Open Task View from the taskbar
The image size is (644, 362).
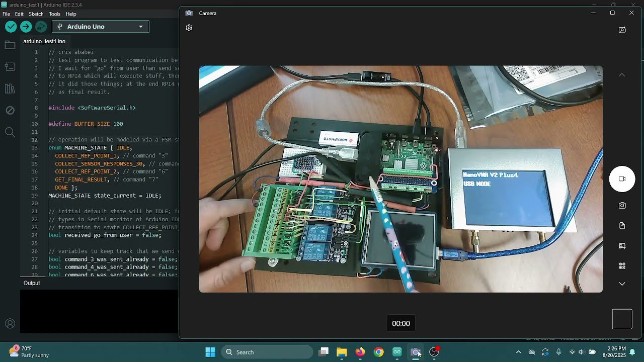(x=324, y=352)
